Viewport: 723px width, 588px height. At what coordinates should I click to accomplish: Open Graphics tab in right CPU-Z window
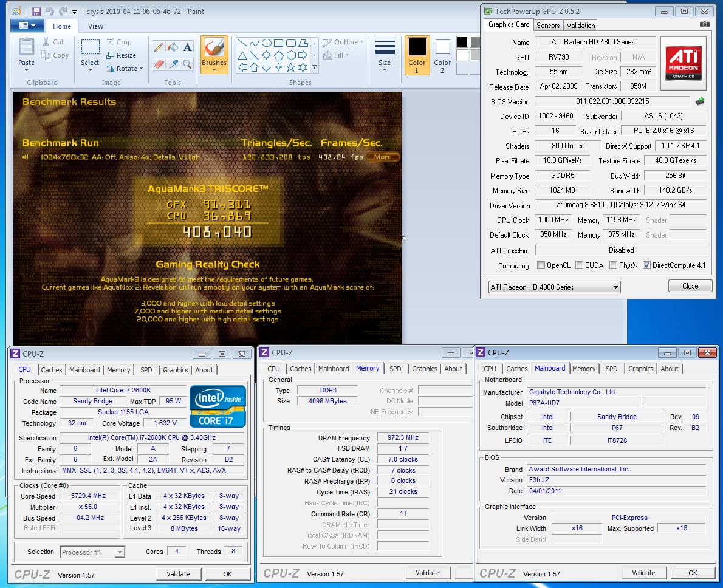tap(640, 369)
